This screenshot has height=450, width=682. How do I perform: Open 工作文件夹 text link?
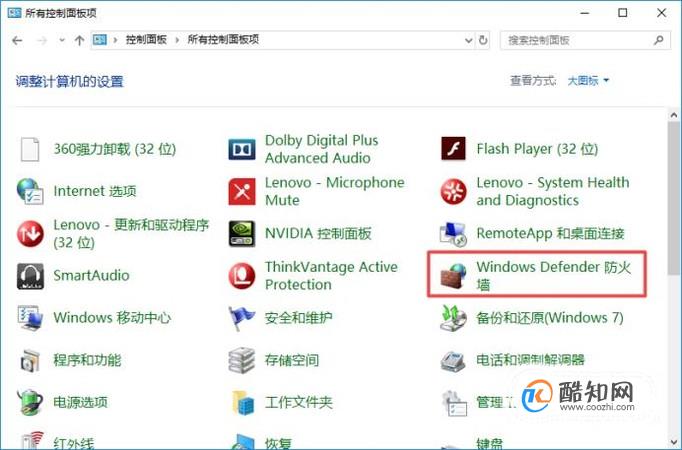point(298,402)
